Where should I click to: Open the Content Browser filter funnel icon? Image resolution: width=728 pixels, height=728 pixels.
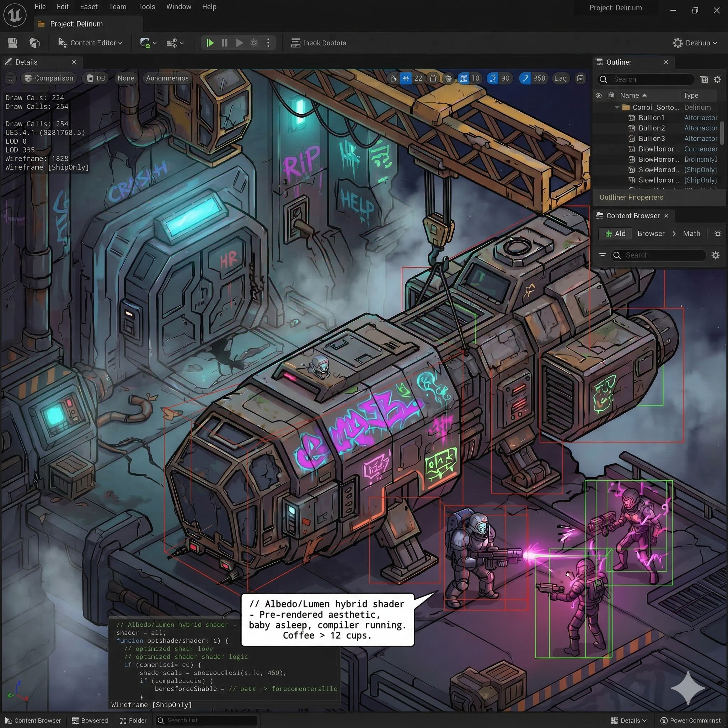602,255
